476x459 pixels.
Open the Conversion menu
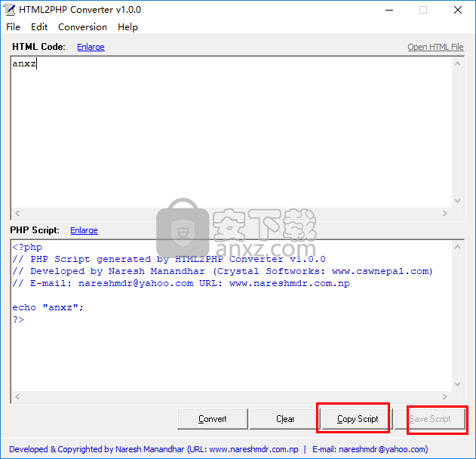point(82,27)
